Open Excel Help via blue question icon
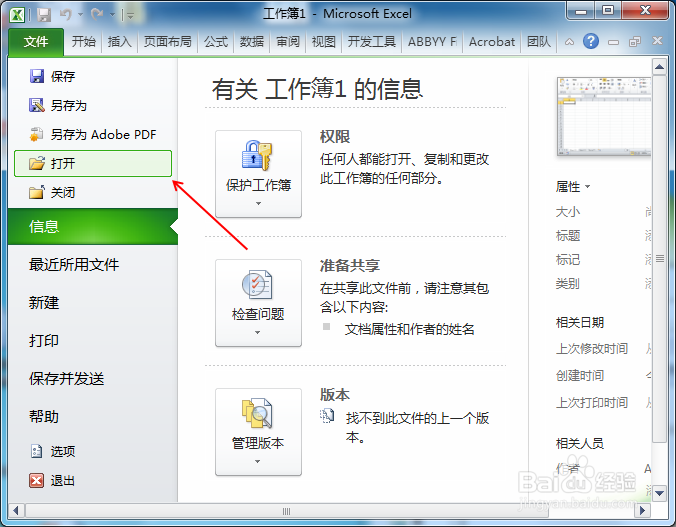676x527 pixels. point(591,41)
